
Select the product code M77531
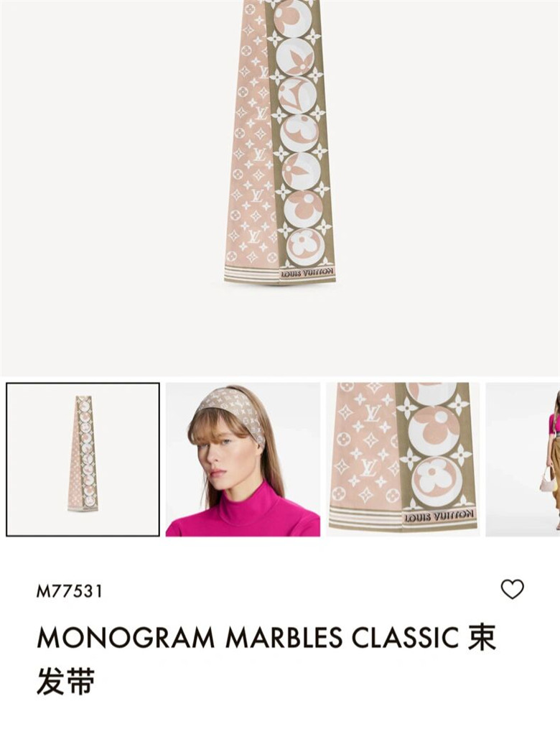(x=70, y=591)
